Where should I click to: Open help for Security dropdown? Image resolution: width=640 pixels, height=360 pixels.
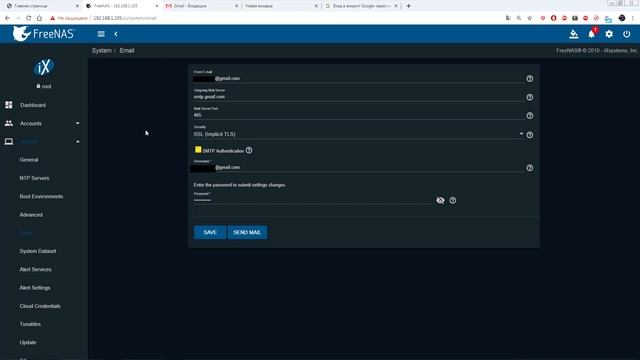click(x=529, y=135)
